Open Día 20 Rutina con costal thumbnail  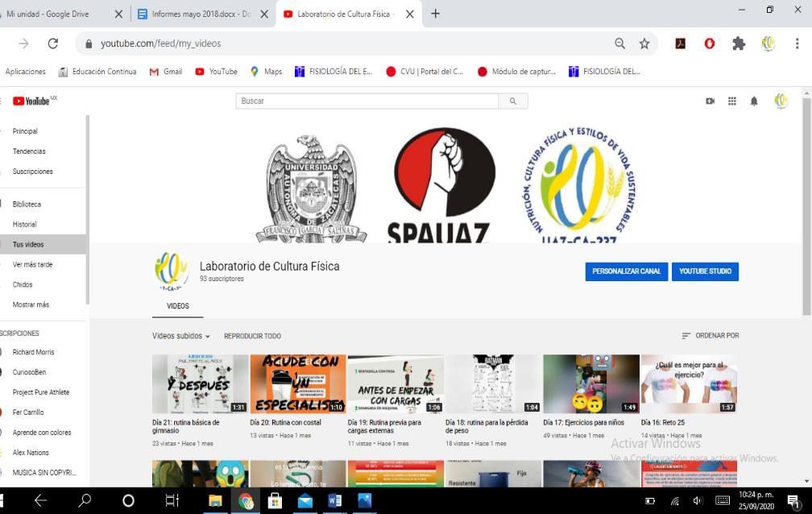[298, 384]
